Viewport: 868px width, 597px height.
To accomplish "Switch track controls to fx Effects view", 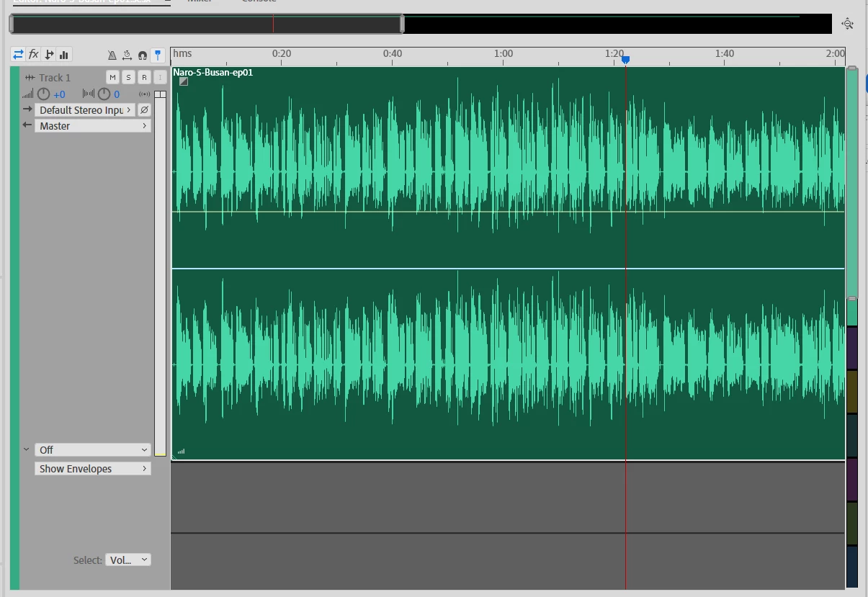I will point(33,54).
